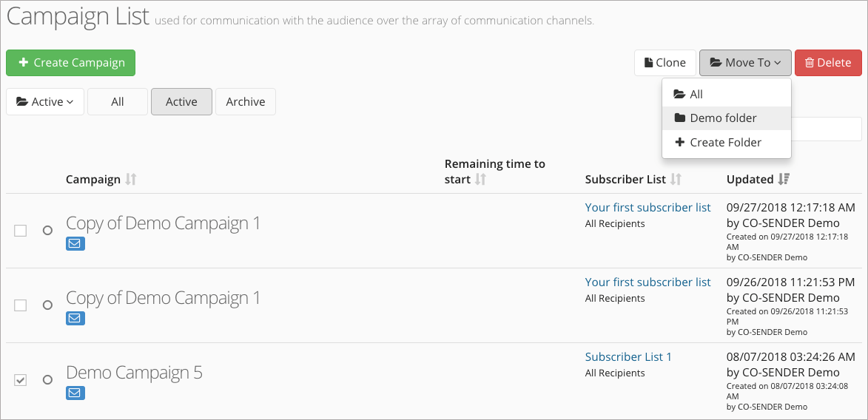This screenshot has height=420, width=868.
Task: Switch to the Archive filter tab
Action: [245, 102]
